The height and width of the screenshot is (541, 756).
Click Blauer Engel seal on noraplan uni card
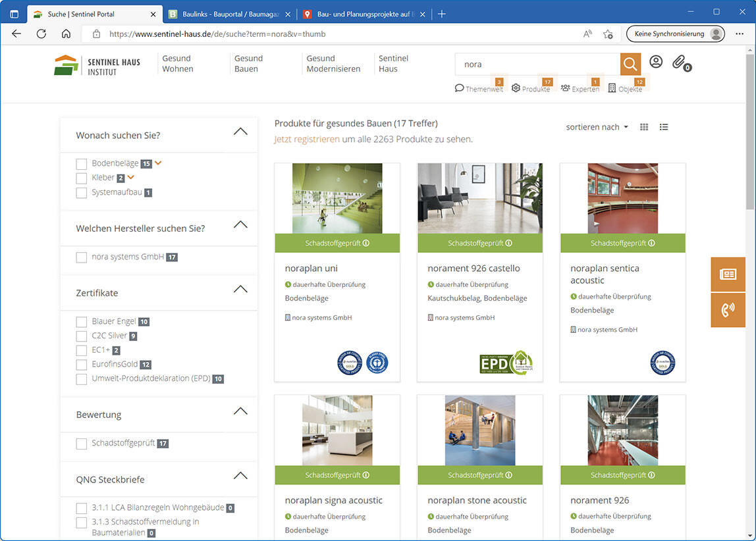[377, 363]
